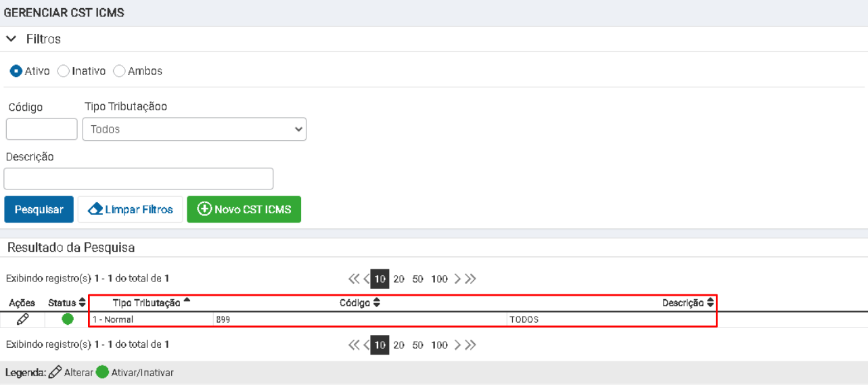Image resolution: width=868 pixels, height=385 pixels.
Task: Click the Pesquisar button
Action: (39, 210)
